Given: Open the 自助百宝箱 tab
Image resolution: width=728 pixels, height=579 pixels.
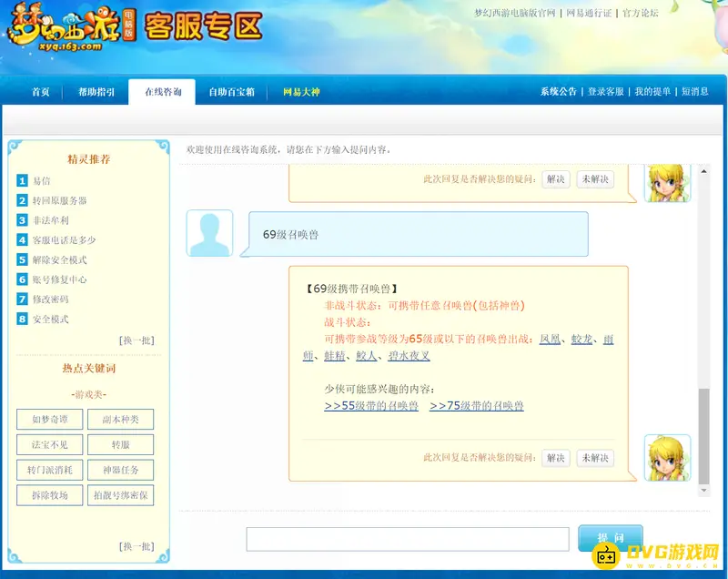Looking at the screenshot, I should pos(231,92).
